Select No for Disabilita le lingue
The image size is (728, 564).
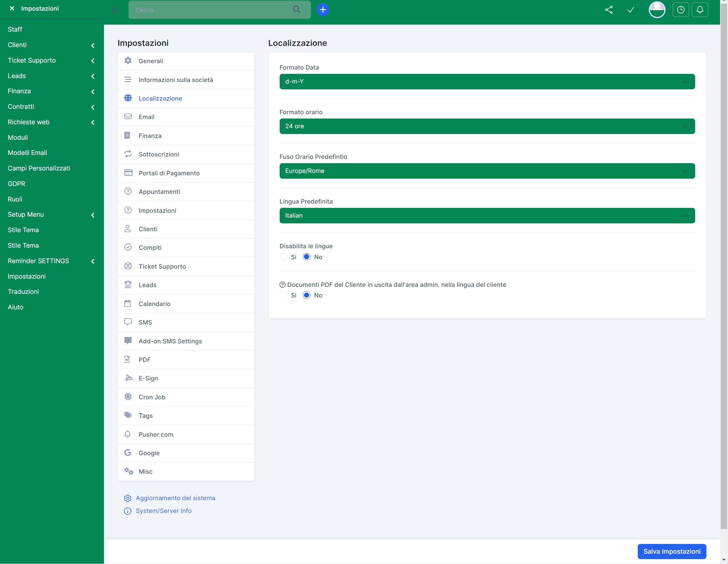tap(306, 257)
